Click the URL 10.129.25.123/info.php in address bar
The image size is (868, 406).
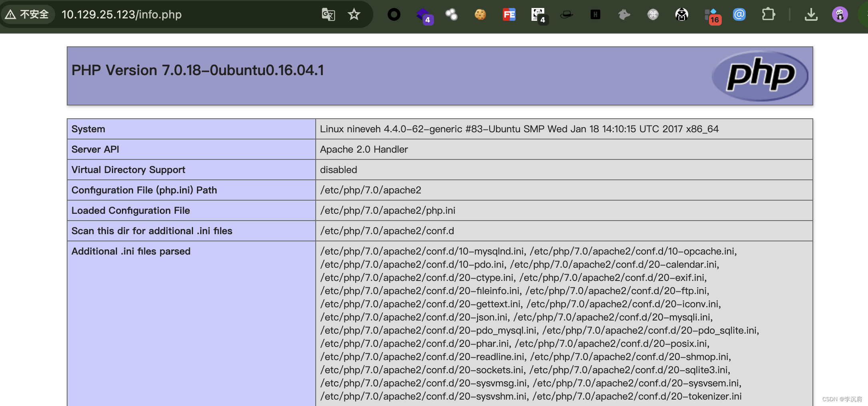point(121,15)
